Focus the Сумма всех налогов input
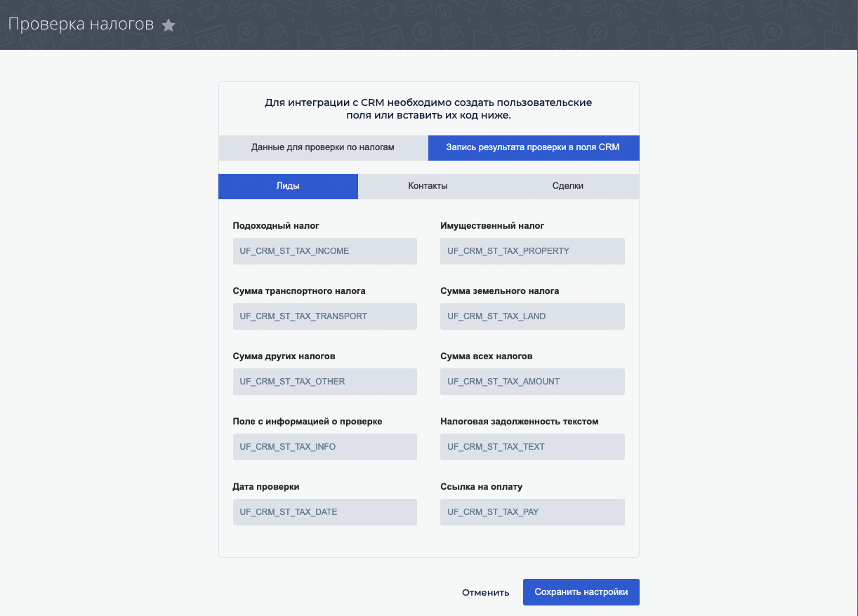The image size is (858, 616). [x=532, y=382]
